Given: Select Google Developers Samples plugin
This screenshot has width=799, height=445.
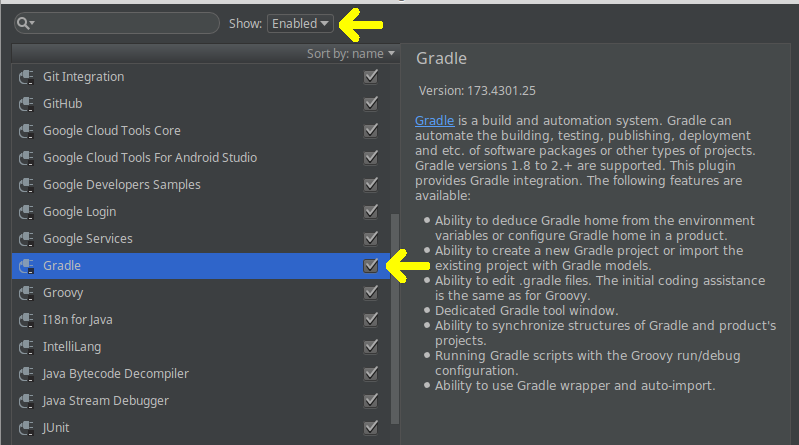Looking at the screenshot, I should [201, 185].
